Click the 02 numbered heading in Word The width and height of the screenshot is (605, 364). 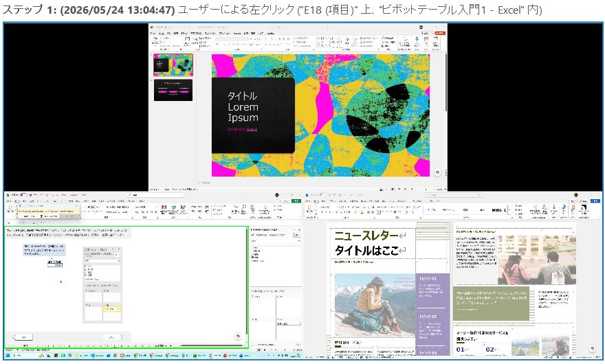490,350
